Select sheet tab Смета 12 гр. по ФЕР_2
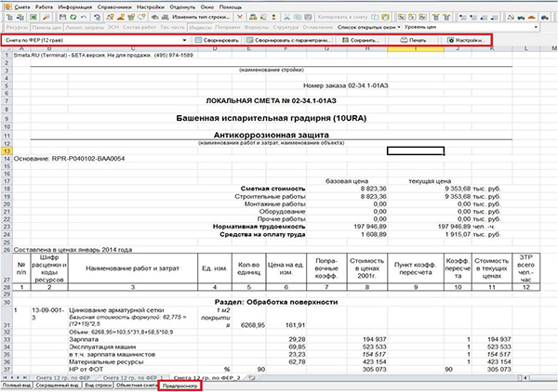The height and width of the screenshot is (392, 558). [x=207, y=378]
